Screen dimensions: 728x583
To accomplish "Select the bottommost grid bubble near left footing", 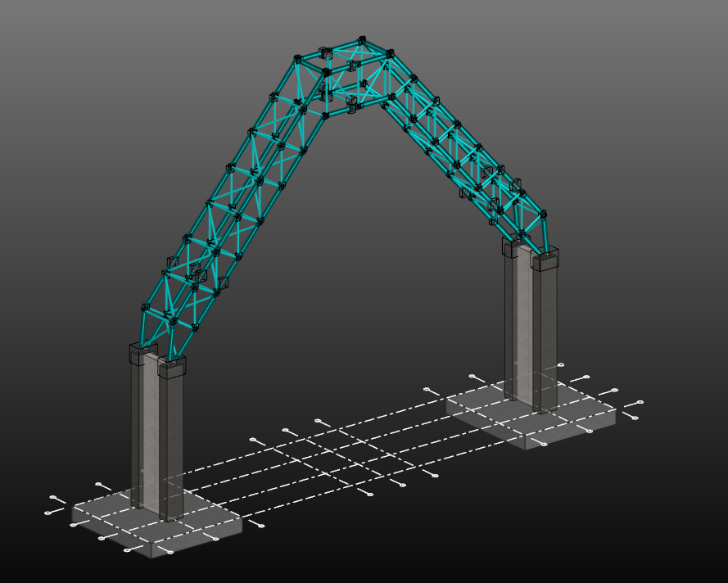I will coord(170,553).
